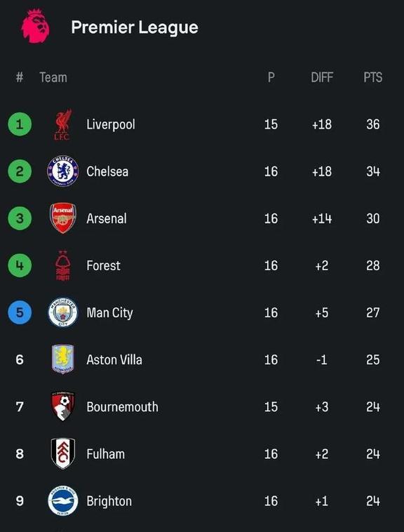This screenshot has height=532, width=404.
Task: Sort table by PTS column header
Action: click(x=373, y=77)
